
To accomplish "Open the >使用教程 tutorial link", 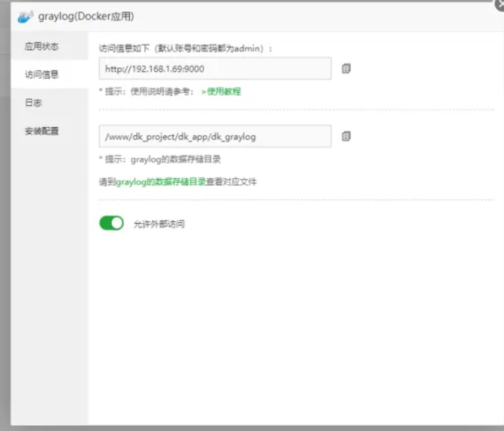I will coord(221,91).
